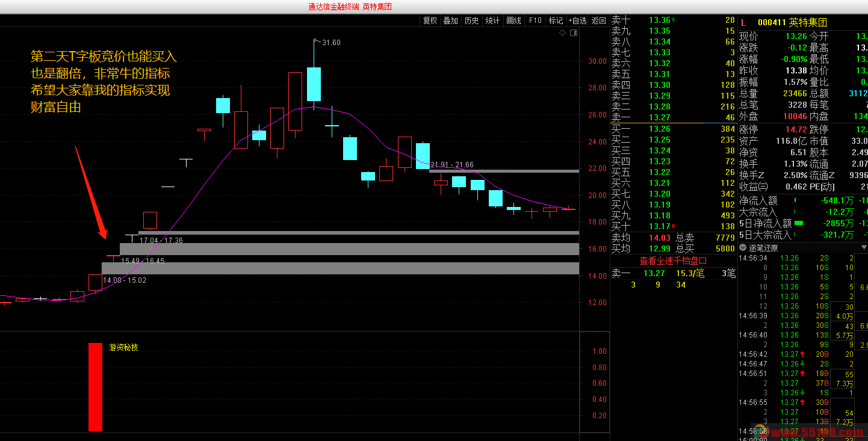Click the diamond marker icon above the chart
Screen dimensions: 868x441
562,33
